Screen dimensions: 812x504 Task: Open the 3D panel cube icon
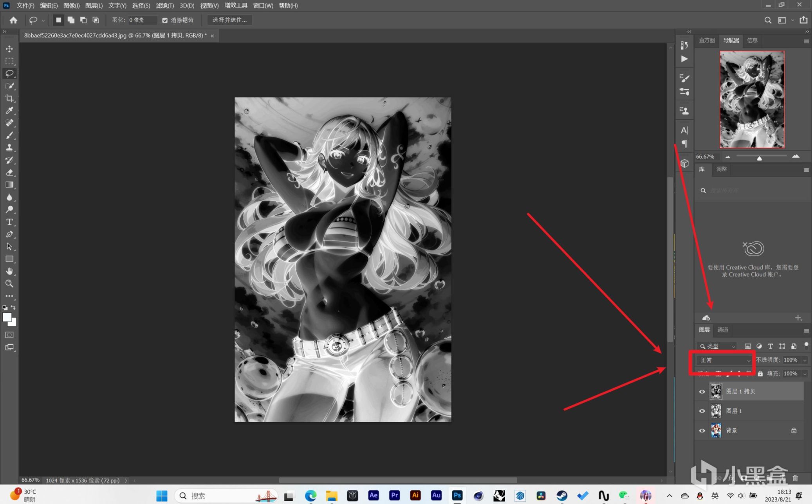coord(684,163)
